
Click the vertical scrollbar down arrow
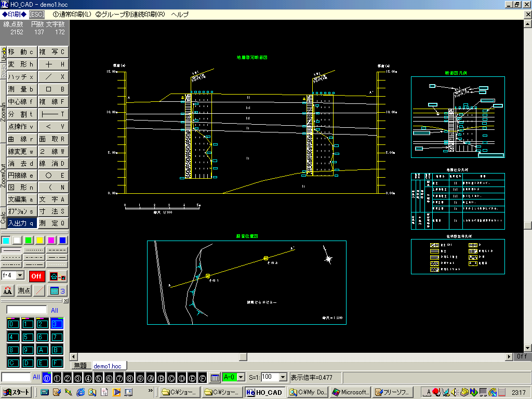[x=528, y=348]
